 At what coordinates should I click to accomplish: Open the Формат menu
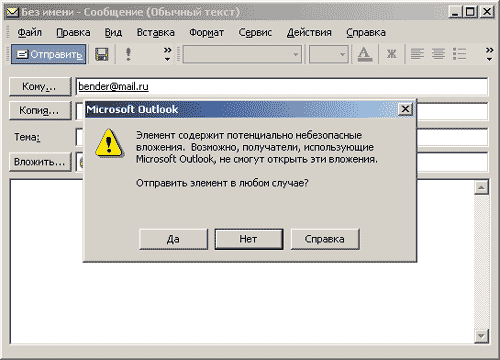click(x=206, y=32)
